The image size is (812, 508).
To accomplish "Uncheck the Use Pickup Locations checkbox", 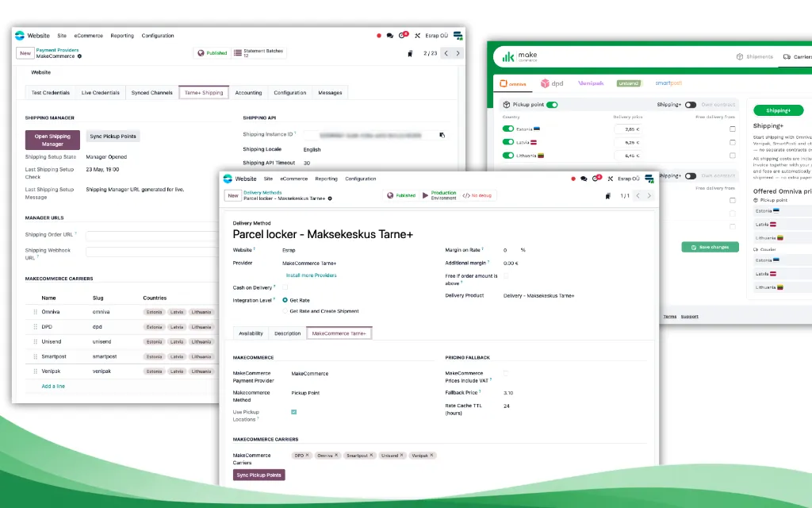I will click(x=293, y=412).
